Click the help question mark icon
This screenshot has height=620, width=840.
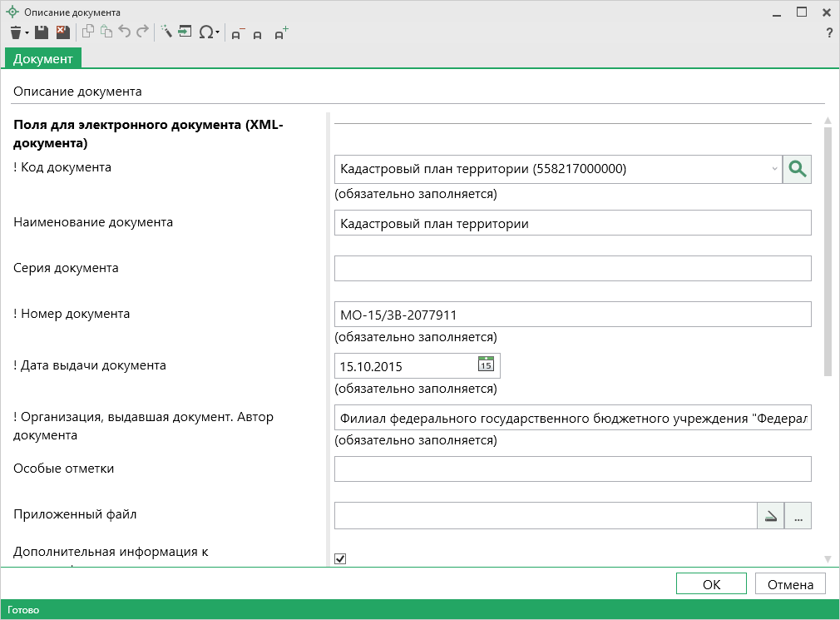pyautogui.click(x=828, y=33)
